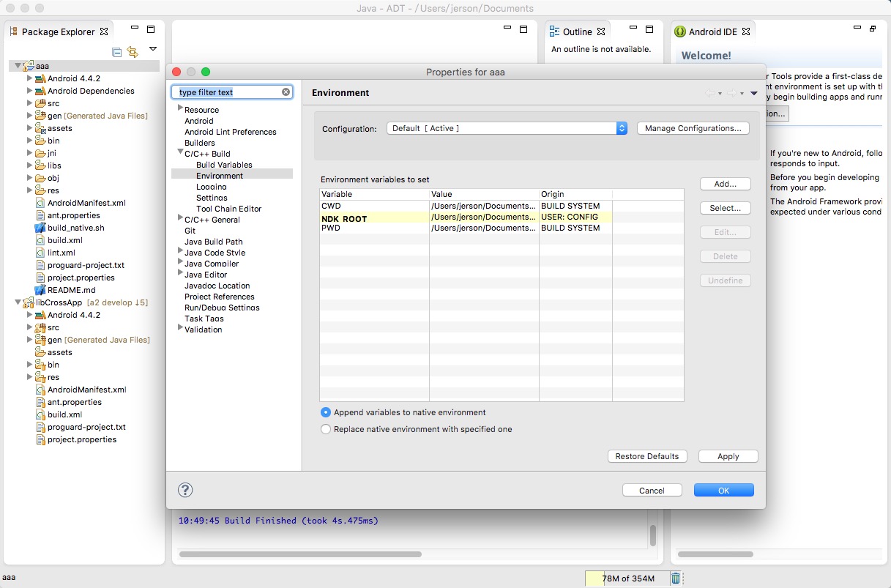Maximize the editor area
Screen dimensions: 891x588
pos(523,29)
